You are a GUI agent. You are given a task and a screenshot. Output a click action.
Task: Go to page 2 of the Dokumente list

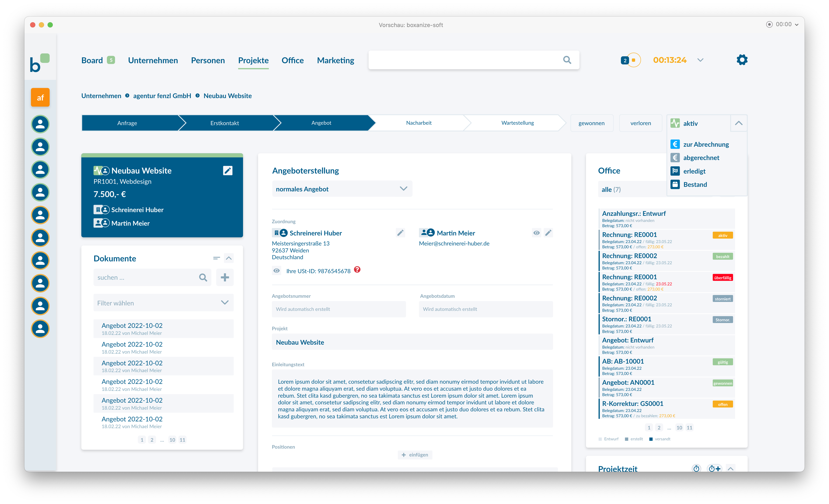click(x=152, y=440)
